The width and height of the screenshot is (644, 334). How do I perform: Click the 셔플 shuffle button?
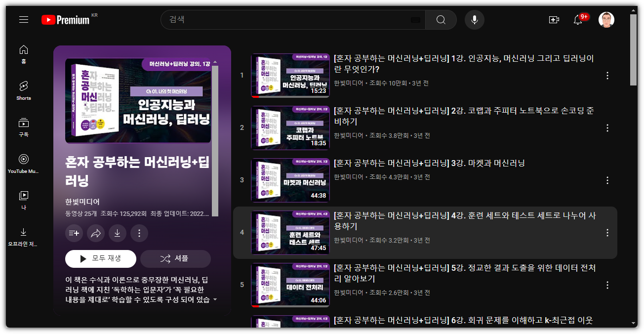pyautogui.click(x=176, y=258)
